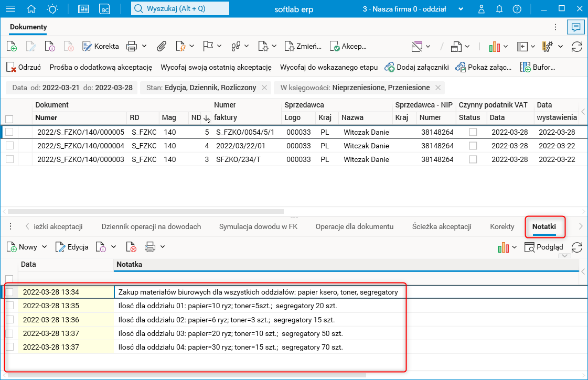The width and height of the screenshot is (588, 380).
Task: Remove the W księgowości filter chip
Action: click(x=438, y=88)
